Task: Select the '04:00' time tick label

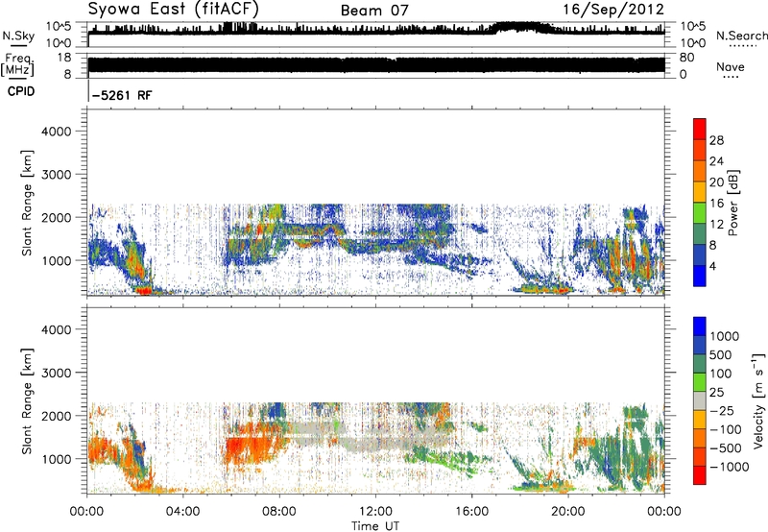Action: [x=183, y=512]
